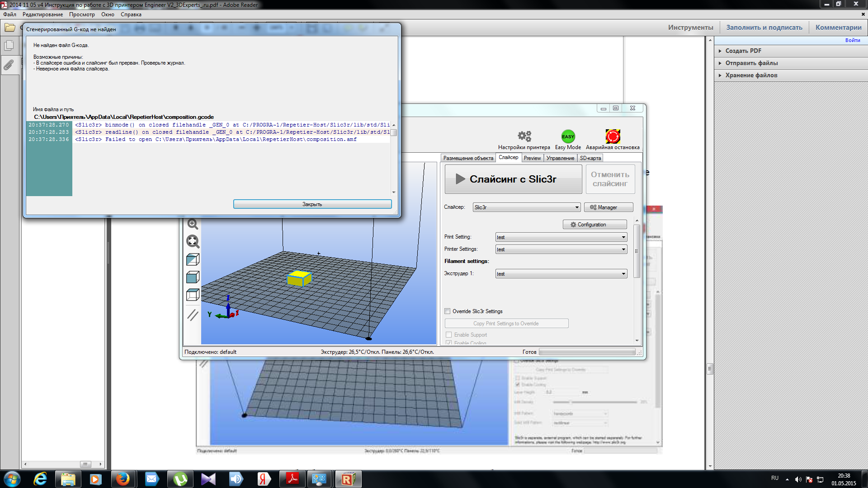Select the front cube view icon
The width and height of the screenshot is (868, 488).
click(x=193, y=277)
